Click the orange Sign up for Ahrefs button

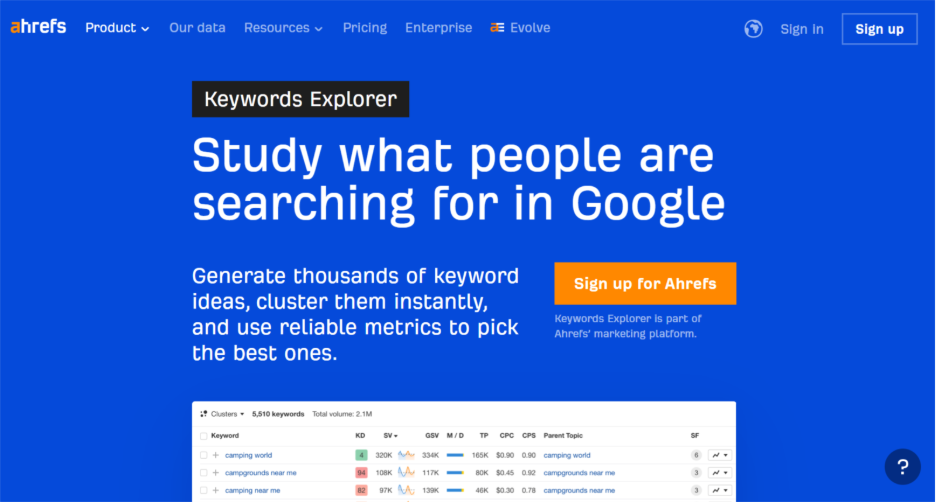pyautogui.click(x=645, y=284)
